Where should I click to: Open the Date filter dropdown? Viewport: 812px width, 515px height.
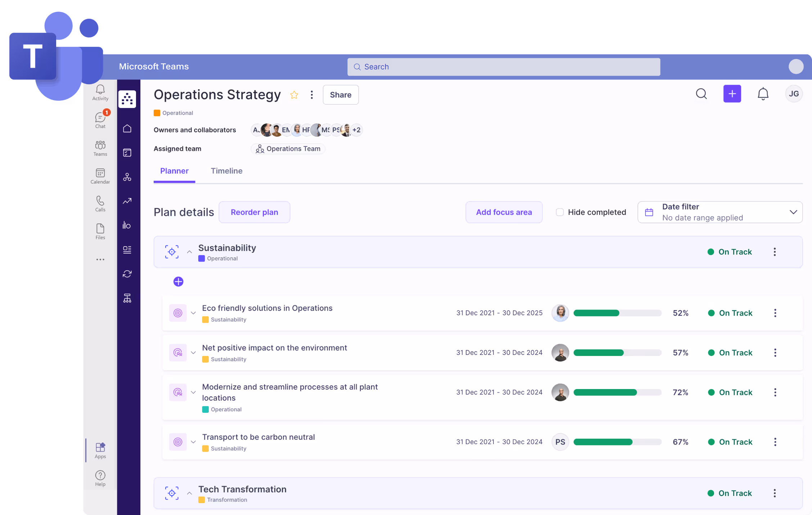[720, 212]
